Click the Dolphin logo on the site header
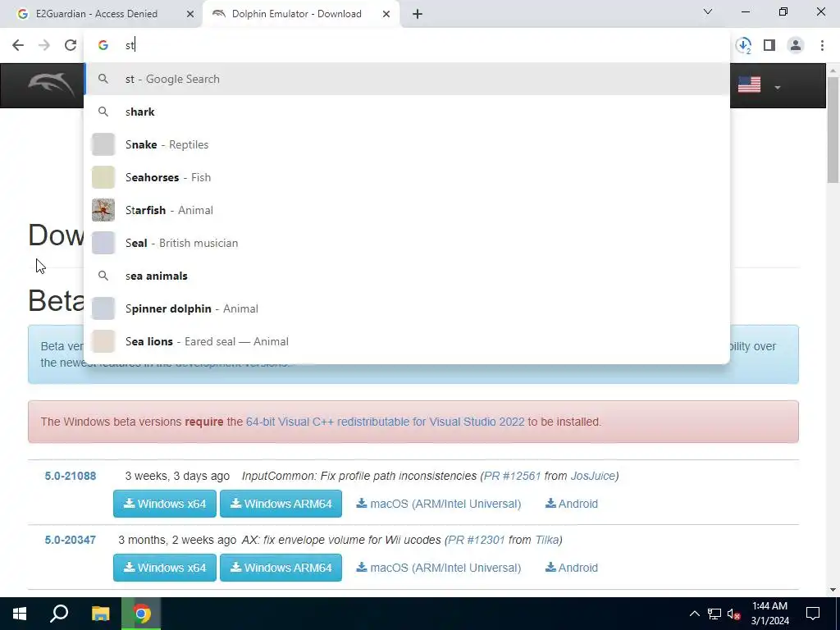This screenshot has height=630, width=840. [52, 84]
